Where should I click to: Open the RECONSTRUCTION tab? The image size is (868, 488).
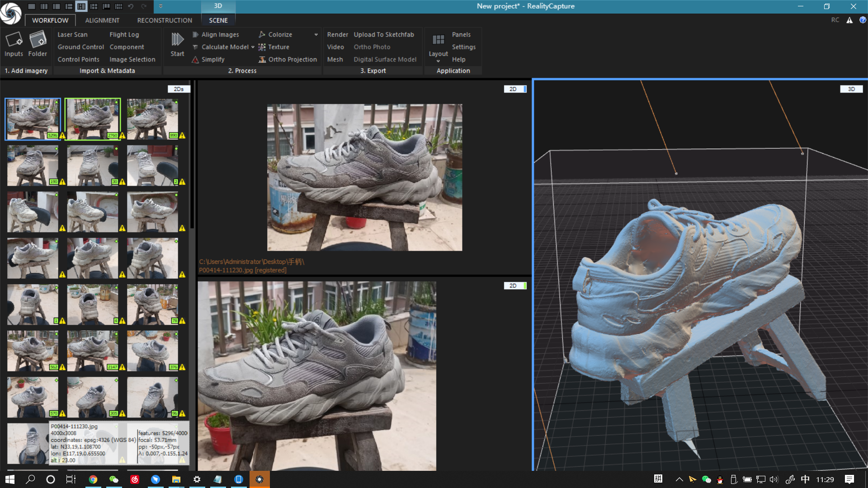(x=165, y=20)
